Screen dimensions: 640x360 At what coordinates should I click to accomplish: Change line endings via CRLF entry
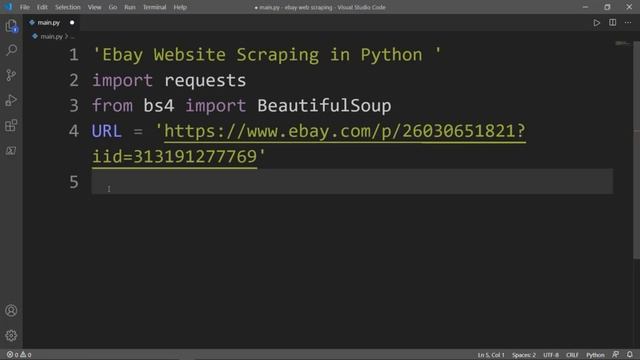[572, 355]
